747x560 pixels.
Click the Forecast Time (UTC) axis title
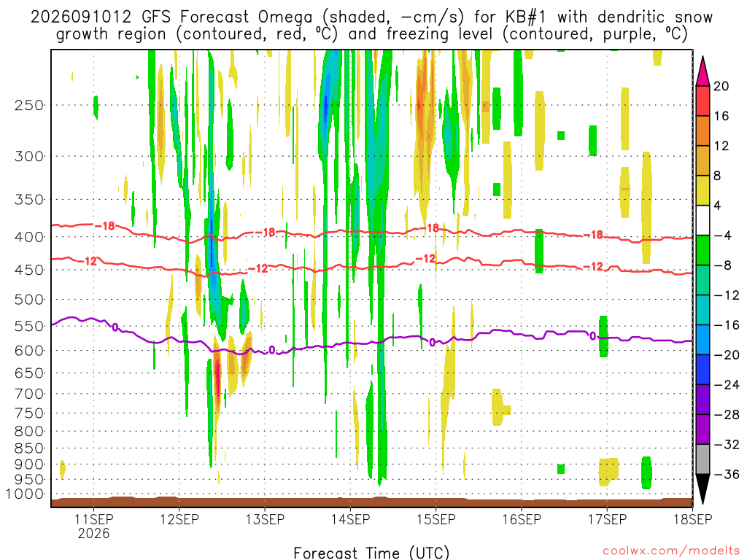pos(371,553)
